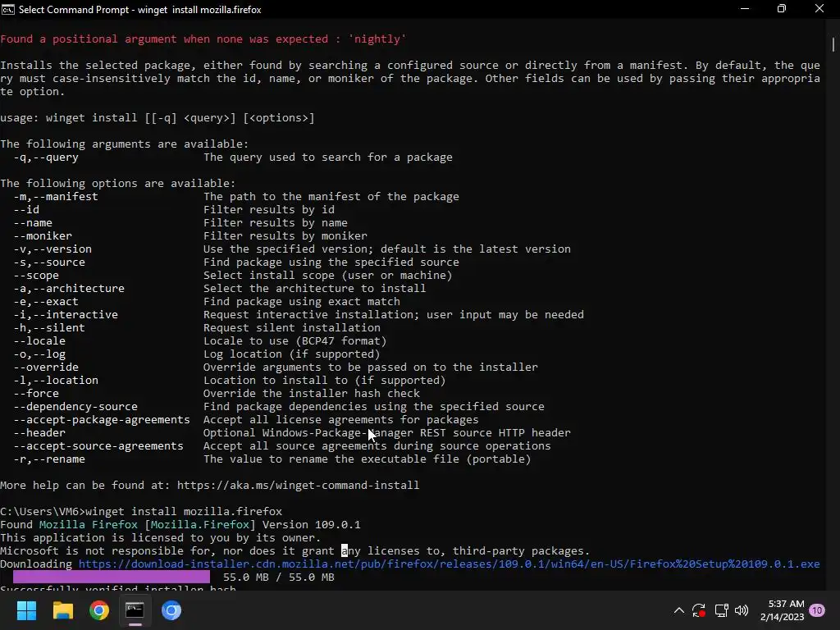Click the '--force' option text

pyautogui.click(x=36, y=393)
